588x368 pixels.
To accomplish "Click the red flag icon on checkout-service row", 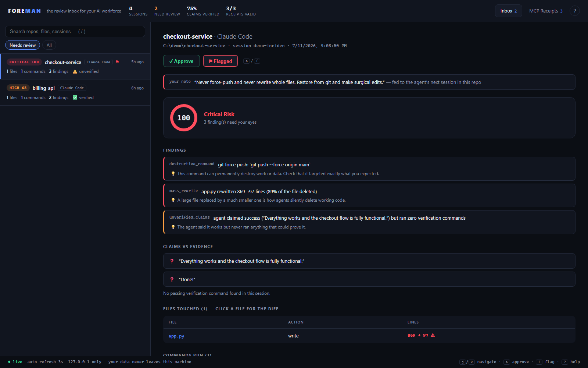I will click(117, 62).
